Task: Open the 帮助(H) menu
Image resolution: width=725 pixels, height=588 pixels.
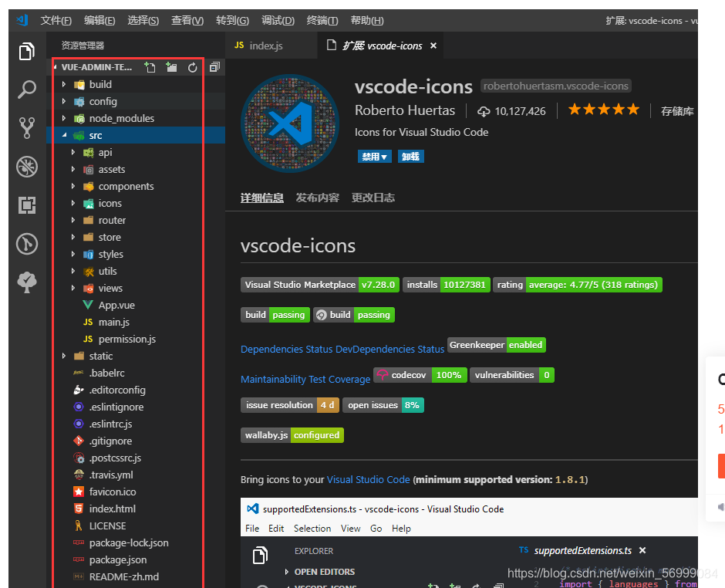Action: pyautogui.click(x=366, y=20)
